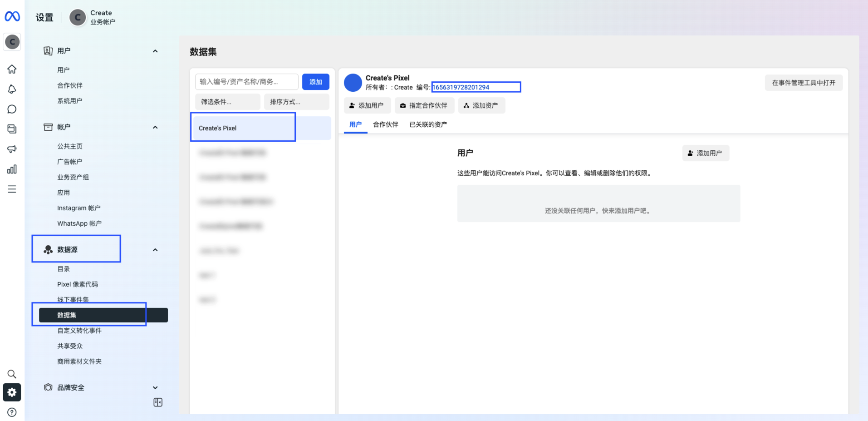Toggle the sidebar collapse panel icon
This screenshot has width=868, height=421.
[x=158, y=402]
